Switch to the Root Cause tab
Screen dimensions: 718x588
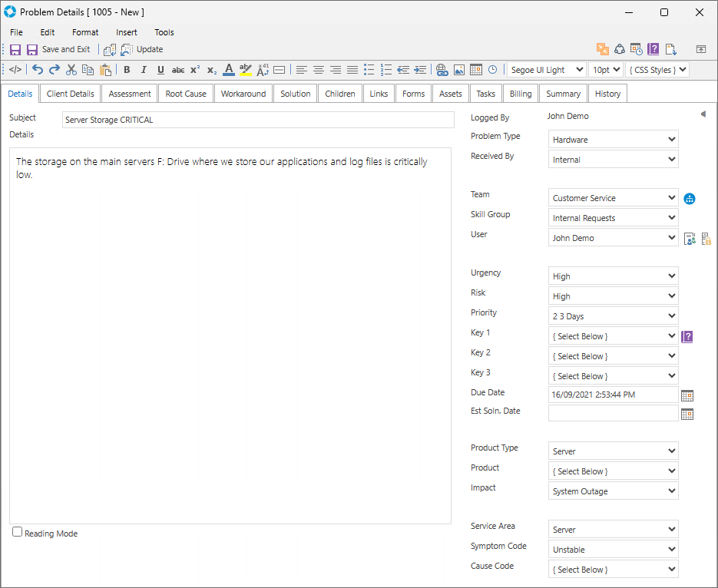click(186, 94)
